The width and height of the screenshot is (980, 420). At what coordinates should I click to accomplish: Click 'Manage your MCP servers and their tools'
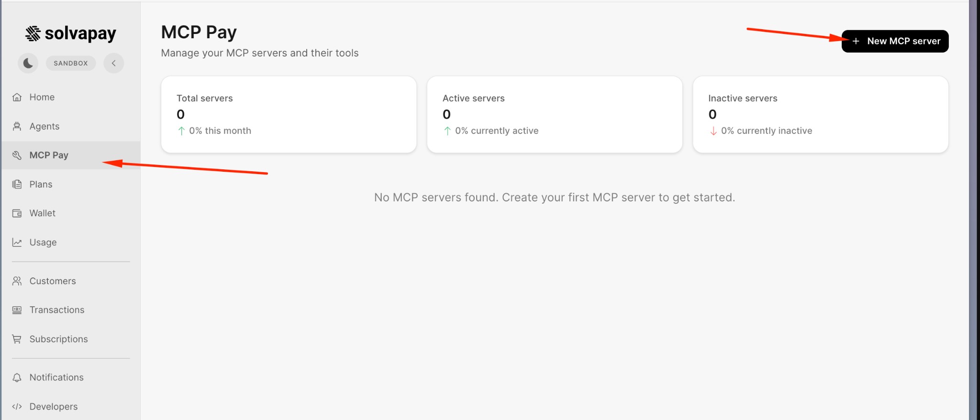coord(260,53)
